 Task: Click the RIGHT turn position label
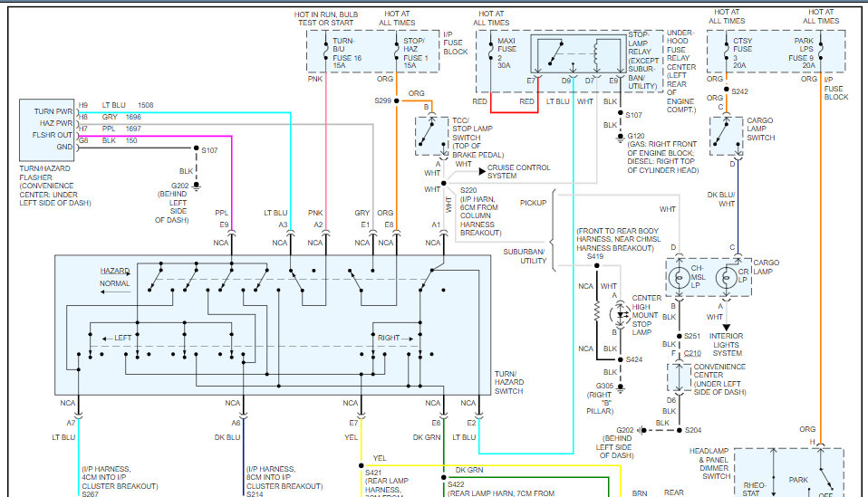pos(388,338)
